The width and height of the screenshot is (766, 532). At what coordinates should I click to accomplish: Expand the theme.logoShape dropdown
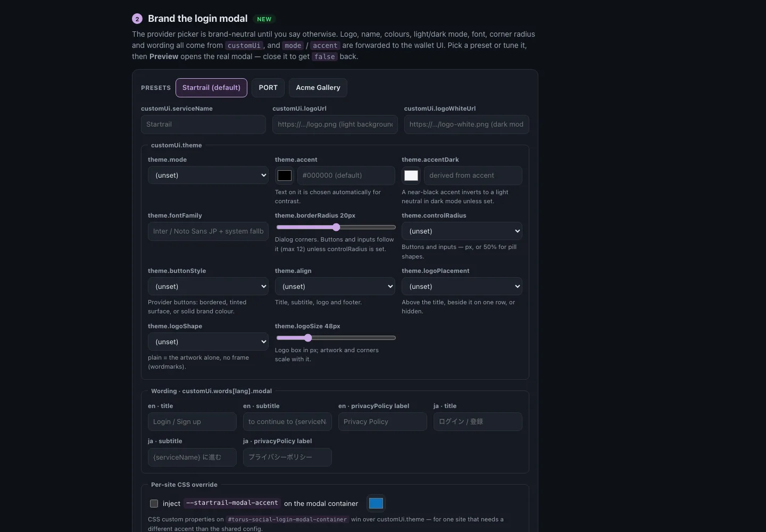pos(208,342)
